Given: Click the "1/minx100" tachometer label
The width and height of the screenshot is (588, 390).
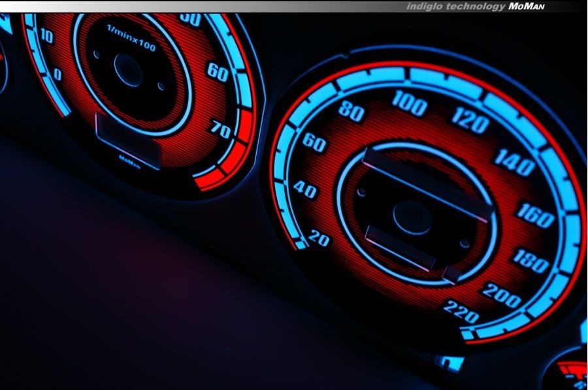Looking at the screenshot, I should tap(131, 38).
